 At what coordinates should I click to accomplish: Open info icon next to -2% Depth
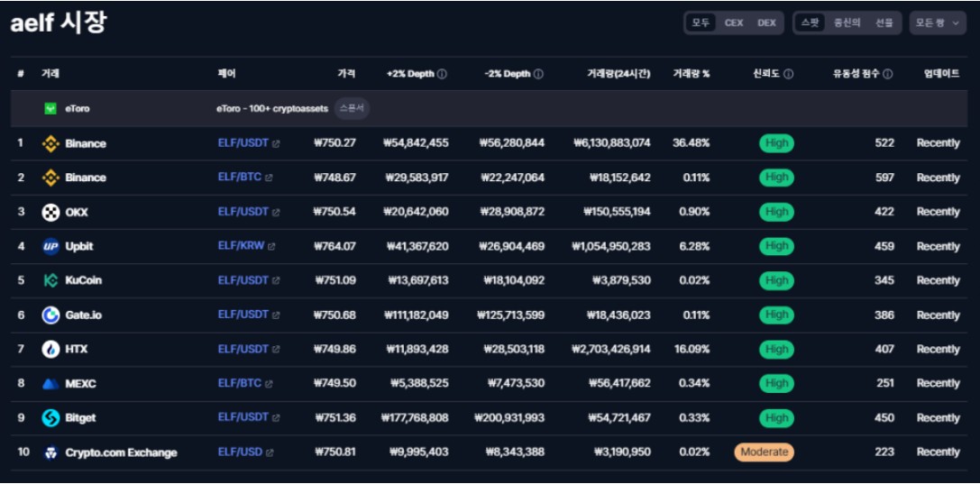(x=538, y=74)
